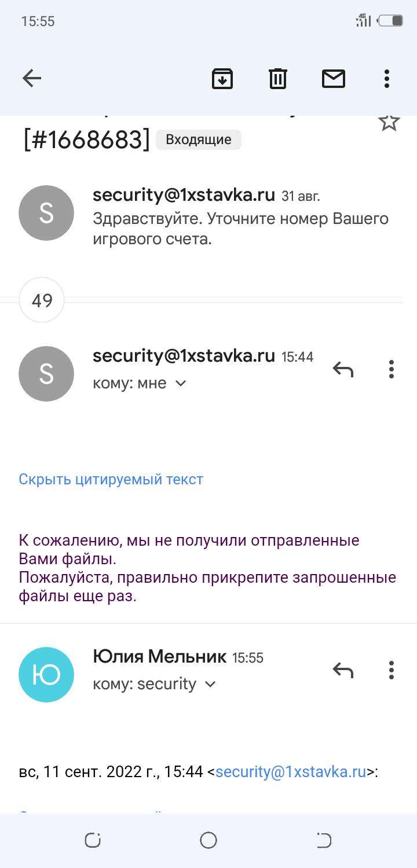Star this email conversation
This screenshot has height=868, width=417.
(x=389, y=122)
